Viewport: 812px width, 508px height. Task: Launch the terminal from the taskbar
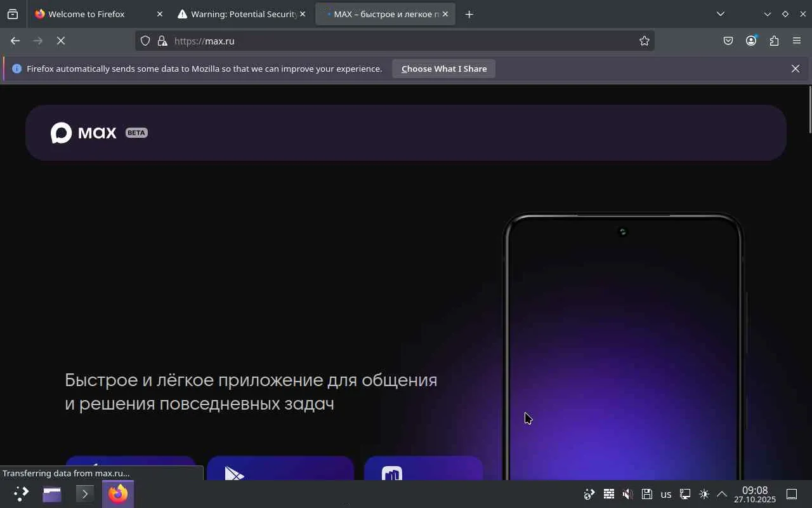(84, 494)
